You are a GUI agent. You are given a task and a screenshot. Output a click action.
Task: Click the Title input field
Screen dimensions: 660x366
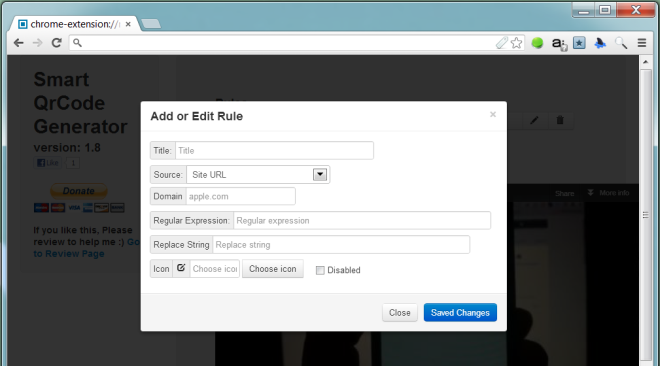click(x=274, y=151)
